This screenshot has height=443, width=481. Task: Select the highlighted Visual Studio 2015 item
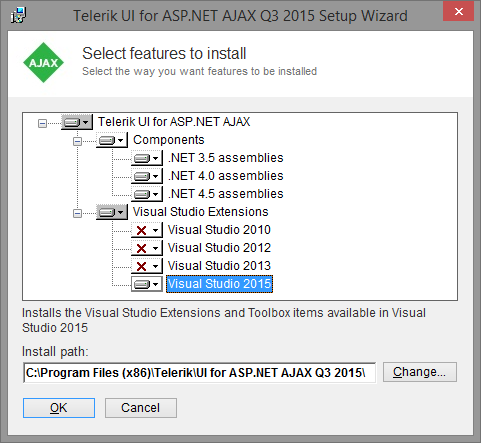click(x=219, y=284)
